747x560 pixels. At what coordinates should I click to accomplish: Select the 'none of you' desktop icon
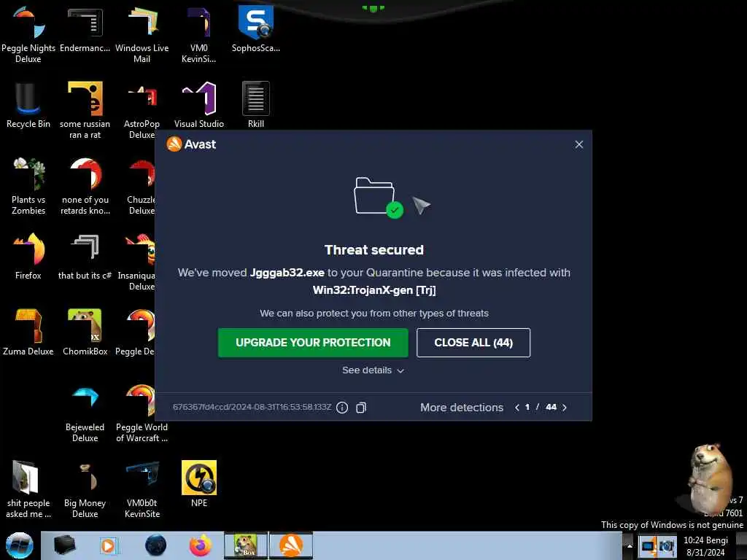[85, 186]
